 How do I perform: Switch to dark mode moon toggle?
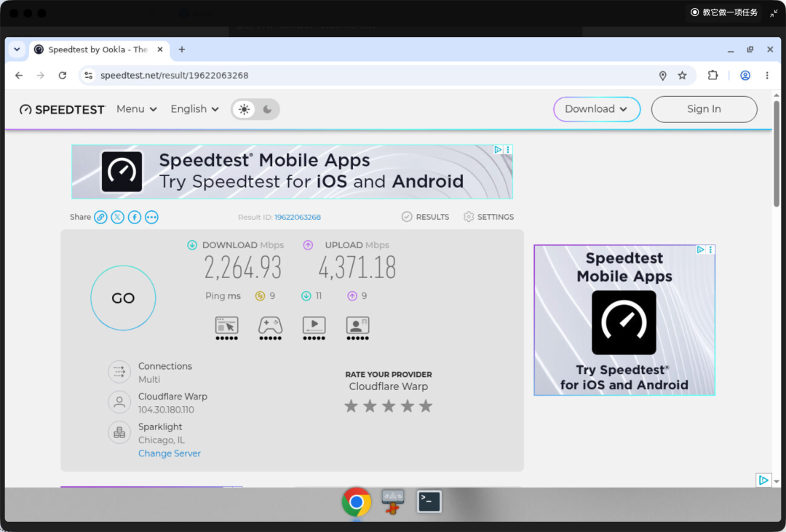(267, 109)
